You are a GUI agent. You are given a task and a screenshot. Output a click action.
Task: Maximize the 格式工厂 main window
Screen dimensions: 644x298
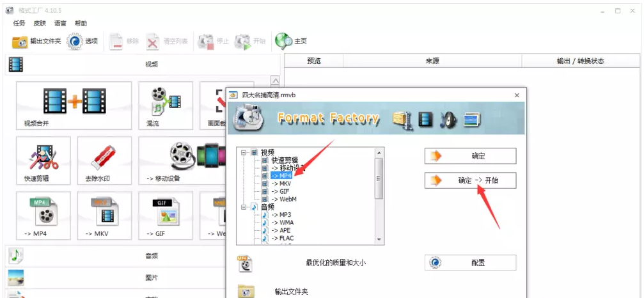[x=618, y=11]
